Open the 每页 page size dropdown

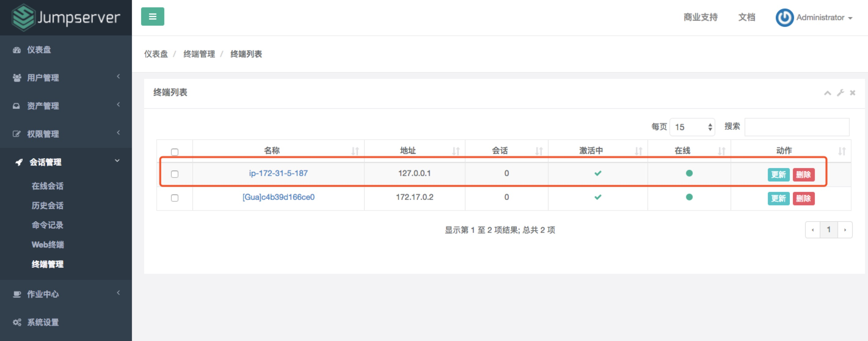[x=692, y=127]
